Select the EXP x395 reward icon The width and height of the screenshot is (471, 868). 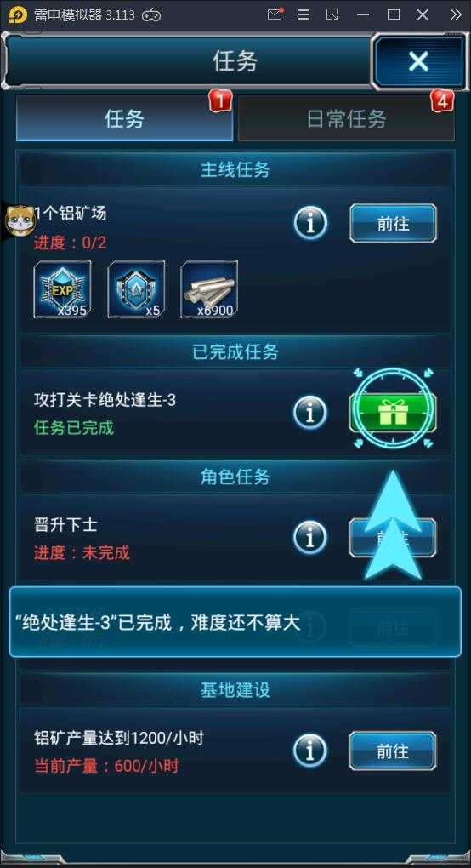[x=62, y=289]
